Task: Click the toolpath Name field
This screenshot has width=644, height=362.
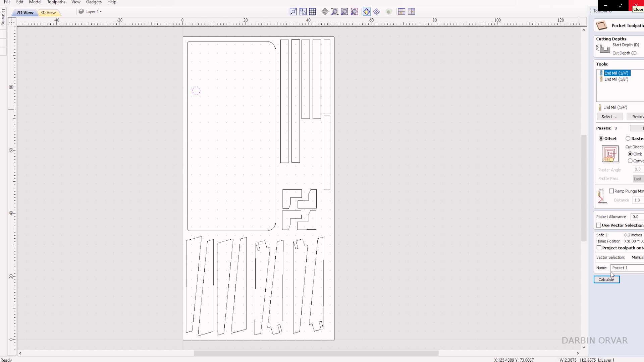Action: click(627, 268)
